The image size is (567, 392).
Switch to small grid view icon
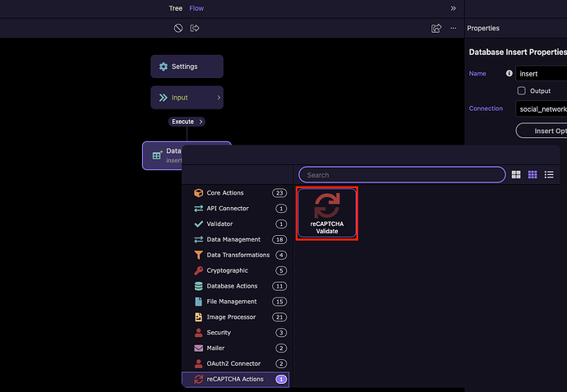click(x=532, y=175)
